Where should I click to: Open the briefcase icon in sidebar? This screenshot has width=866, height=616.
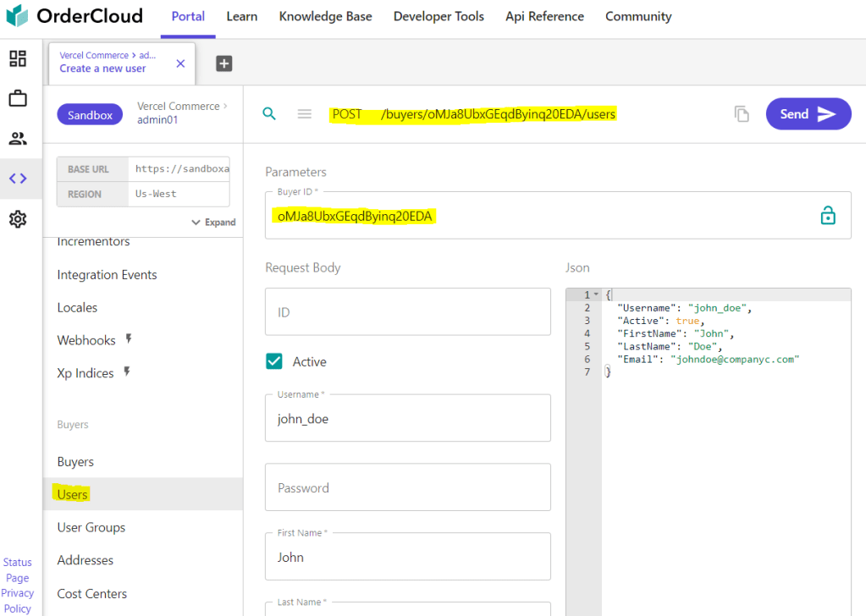(x=18, y=98)
